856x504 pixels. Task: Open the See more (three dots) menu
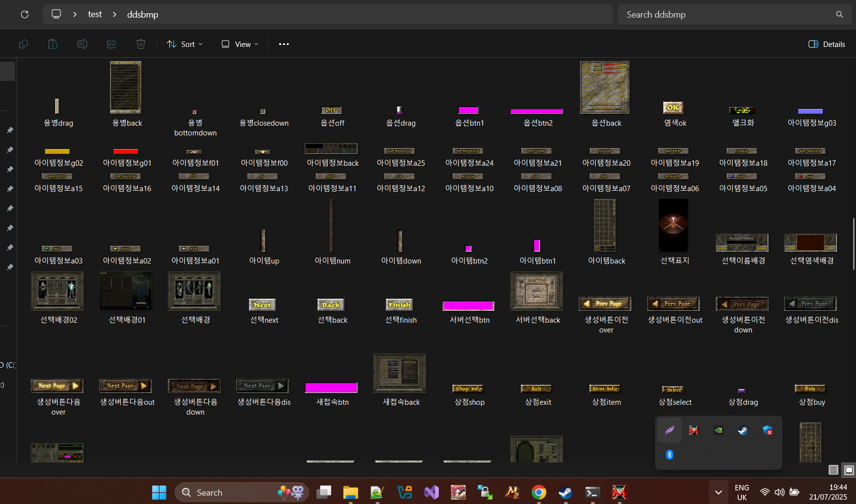point(284,44)
